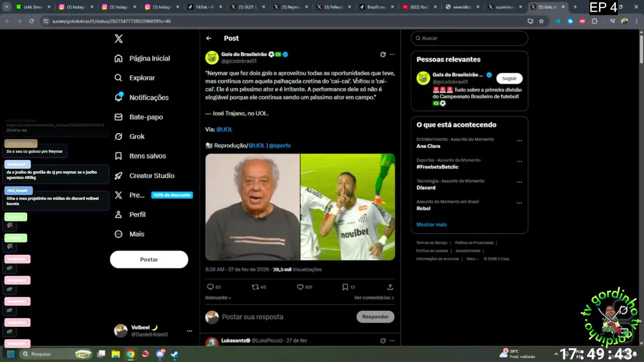Open José Trajano photo in post
Viewport: 644px width, 362px height.
coord(253,207)
